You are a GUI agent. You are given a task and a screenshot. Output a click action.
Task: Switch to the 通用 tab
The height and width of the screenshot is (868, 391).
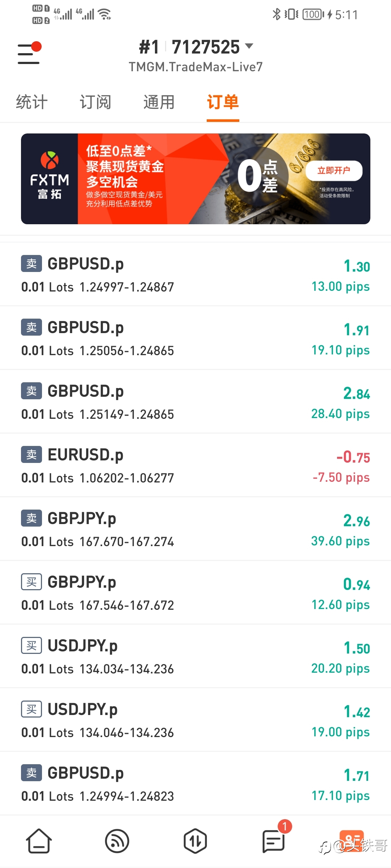159,102
